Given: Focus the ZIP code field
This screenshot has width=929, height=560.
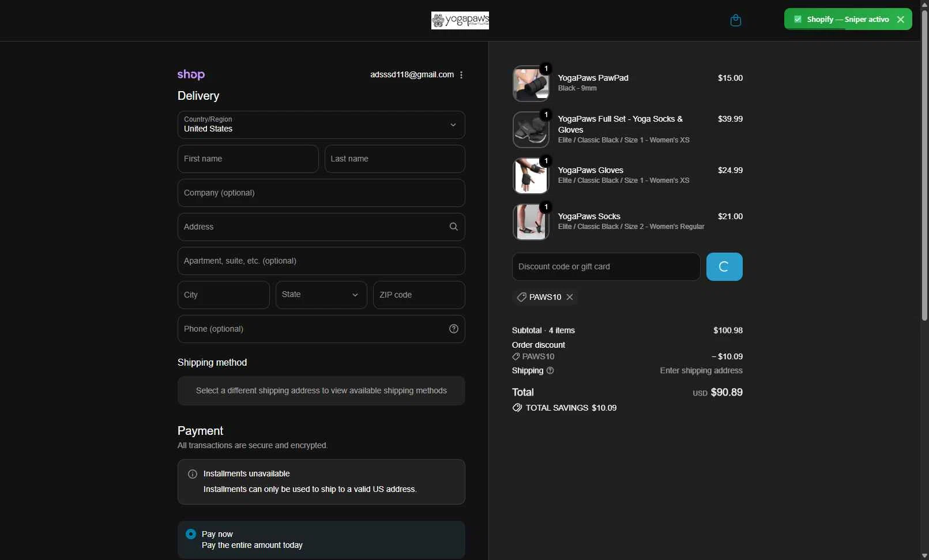Looking at the screenshot, I should point(419,295).
